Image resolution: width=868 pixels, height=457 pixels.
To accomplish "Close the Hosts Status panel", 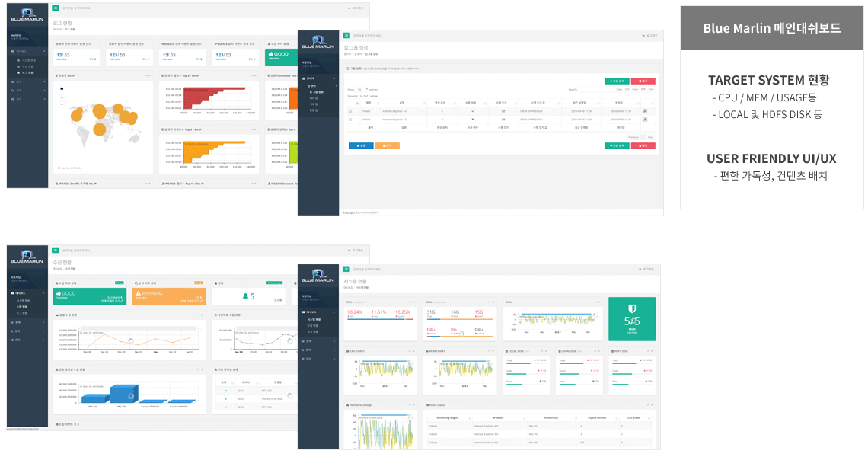I will (652, 405).
